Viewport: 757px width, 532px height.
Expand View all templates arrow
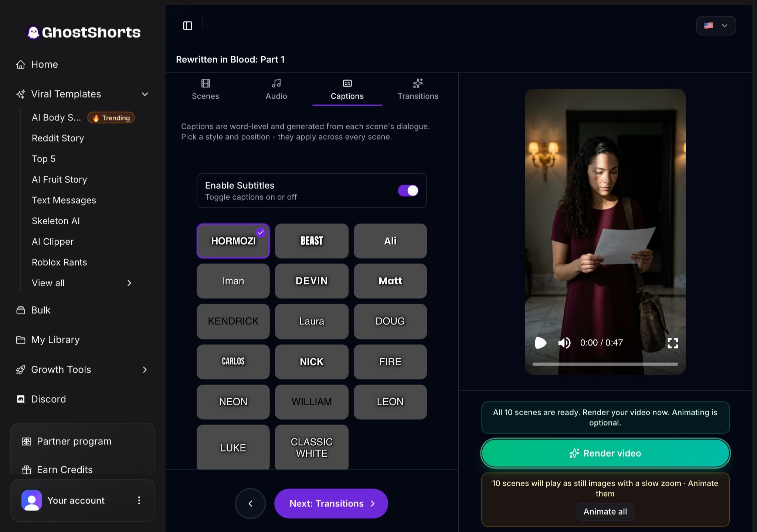129,283
